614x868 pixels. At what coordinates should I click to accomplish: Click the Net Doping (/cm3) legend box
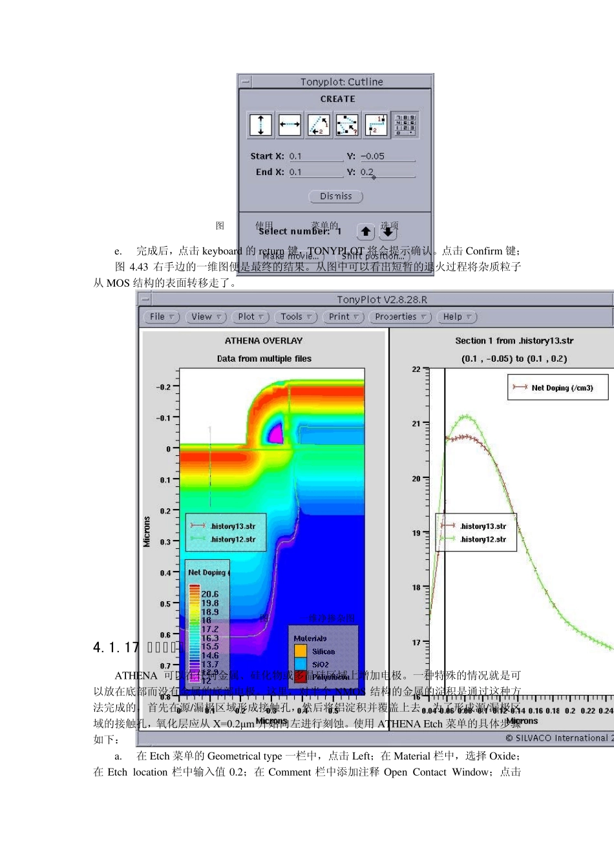tap(558, 387)
